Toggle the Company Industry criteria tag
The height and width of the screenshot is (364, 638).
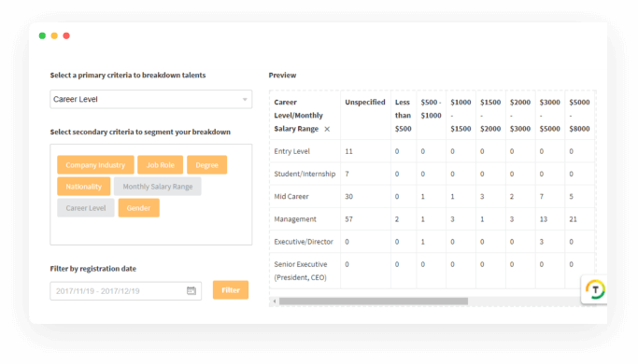tap(95, 165)
